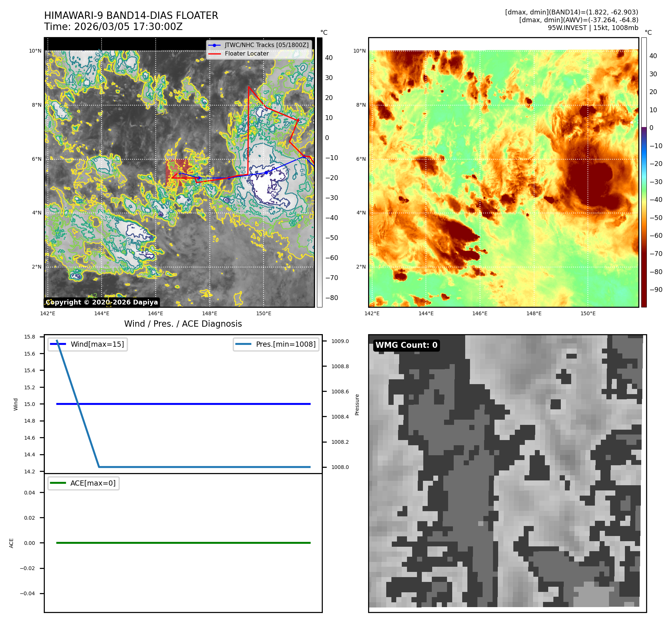Screen dimensions: 672x626
Task: Click the ACE[max=0] legend box
Action: click(84, 483)
